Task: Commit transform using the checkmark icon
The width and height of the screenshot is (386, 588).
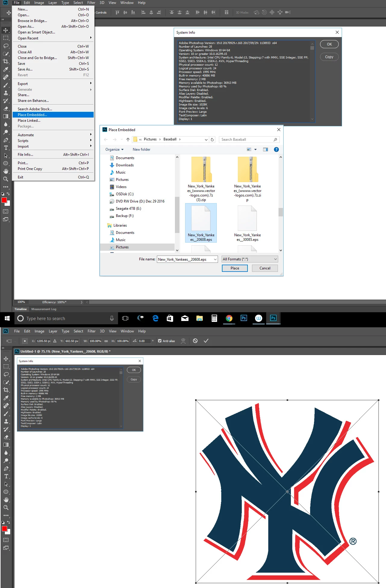Action: click(206, 341)
